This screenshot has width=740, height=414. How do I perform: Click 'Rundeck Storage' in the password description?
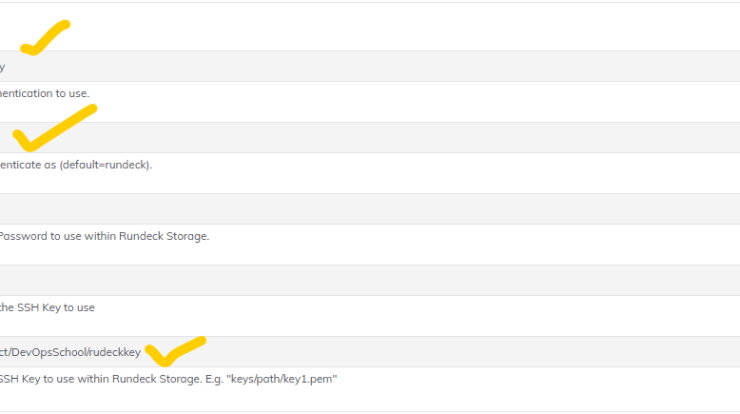(164, 236)
